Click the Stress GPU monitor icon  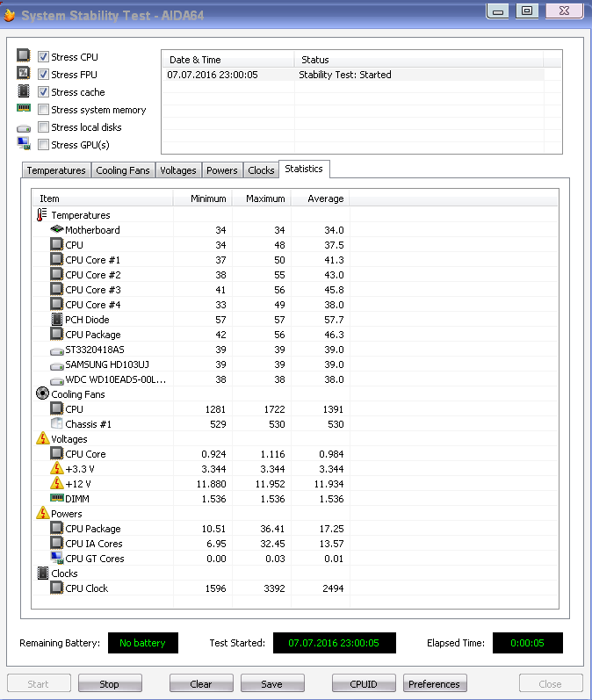(x=24, y=143)
